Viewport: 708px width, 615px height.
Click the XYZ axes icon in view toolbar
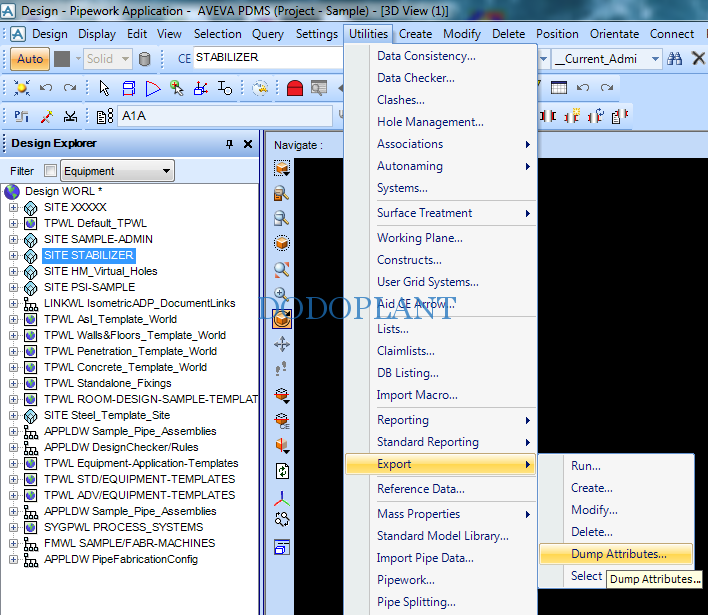tap(282, 498)
